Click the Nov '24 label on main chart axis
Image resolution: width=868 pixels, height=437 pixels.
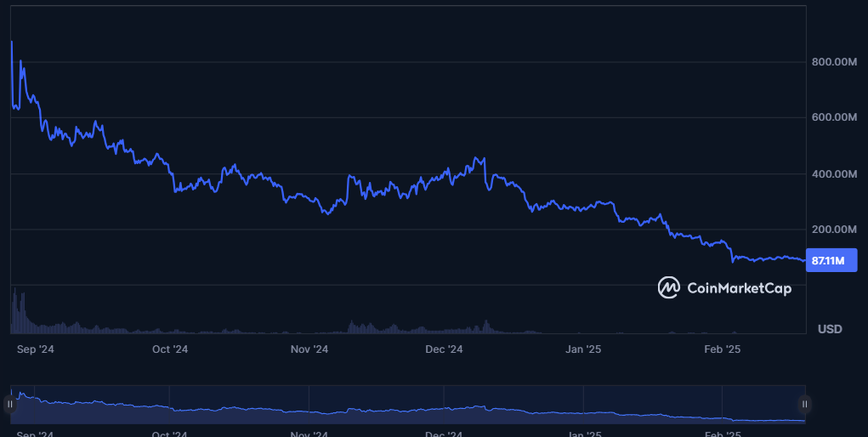[x=309, y=349]
